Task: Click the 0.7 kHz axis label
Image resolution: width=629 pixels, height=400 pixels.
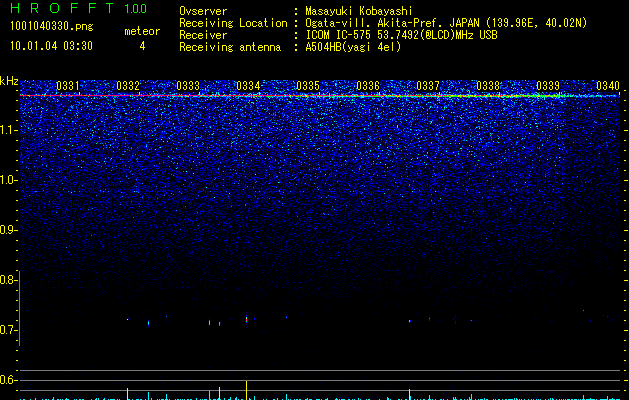Action: pos(9,330)
